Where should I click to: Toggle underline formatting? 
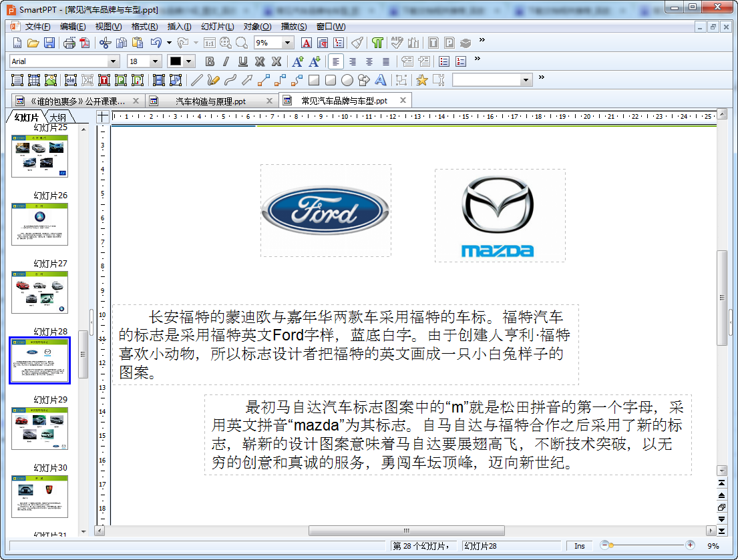(x=243, y=61)
